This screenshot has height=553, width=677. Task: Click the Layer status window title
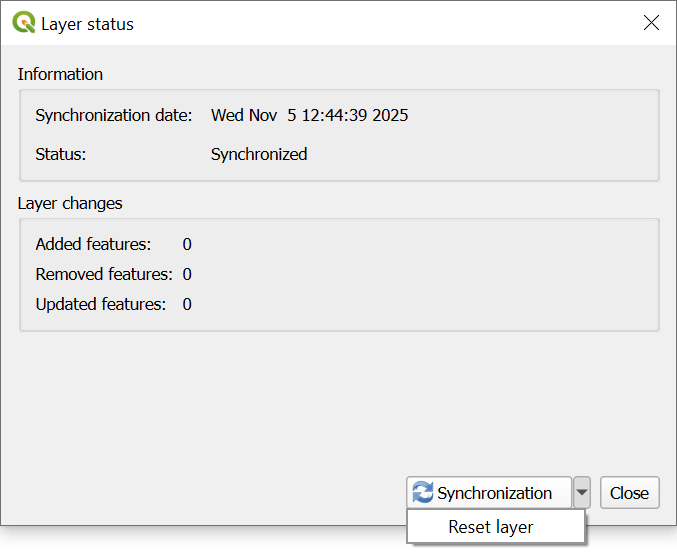point(87,24)
